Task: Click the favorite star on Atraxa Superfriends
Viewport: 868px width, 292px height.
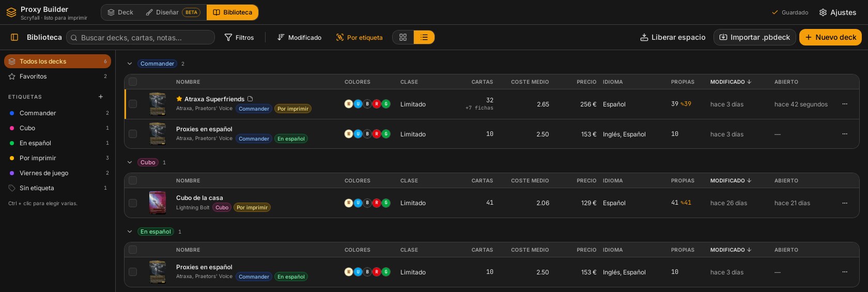Action: (179, 99)
